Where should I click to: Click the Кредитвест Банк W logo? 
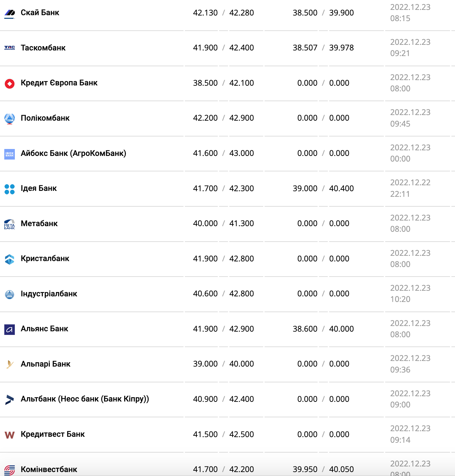point(10,435)
